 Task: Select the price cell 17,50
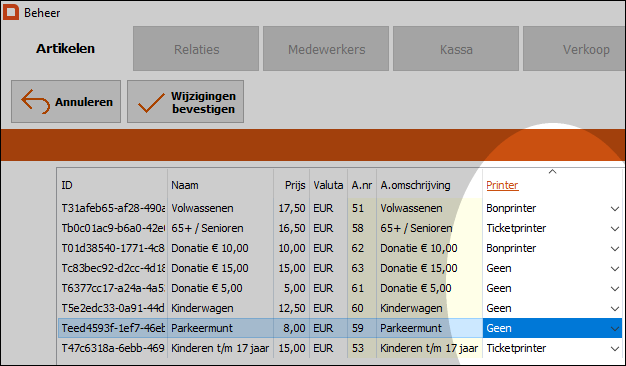(291, 208)
